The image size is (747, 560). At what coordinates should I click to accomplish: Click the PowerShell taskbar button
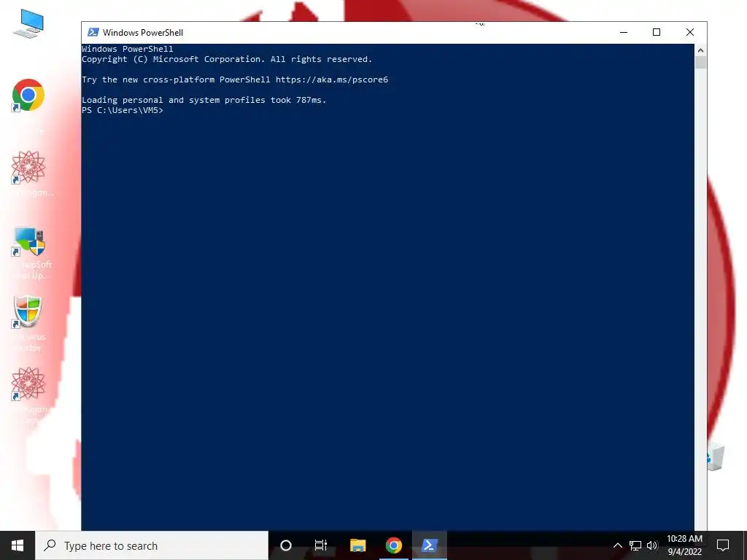coord(429,545)
